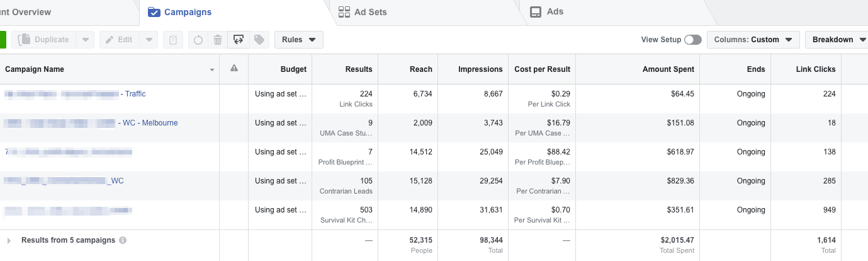868x261 pixels.
Task: Click the Edit button
Action: click(119, 40)
